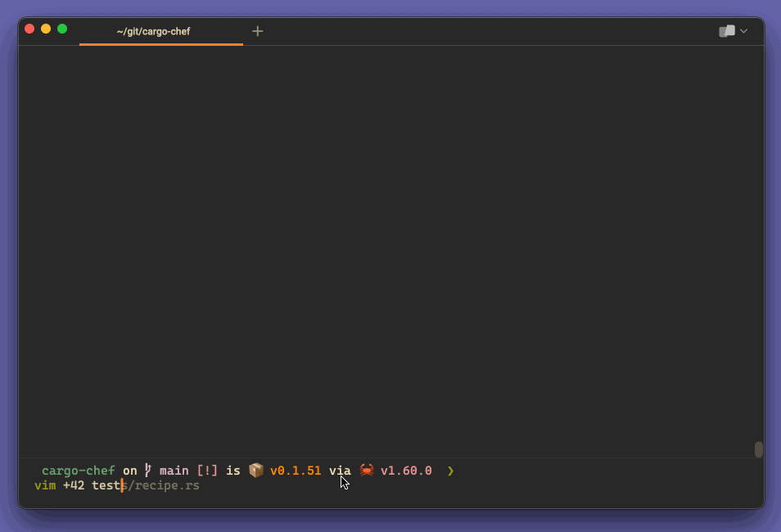Click the [!] dirty repository indicator
This screenshot has width=781, height=532.
pyautogui.click(x=207, y=470)
